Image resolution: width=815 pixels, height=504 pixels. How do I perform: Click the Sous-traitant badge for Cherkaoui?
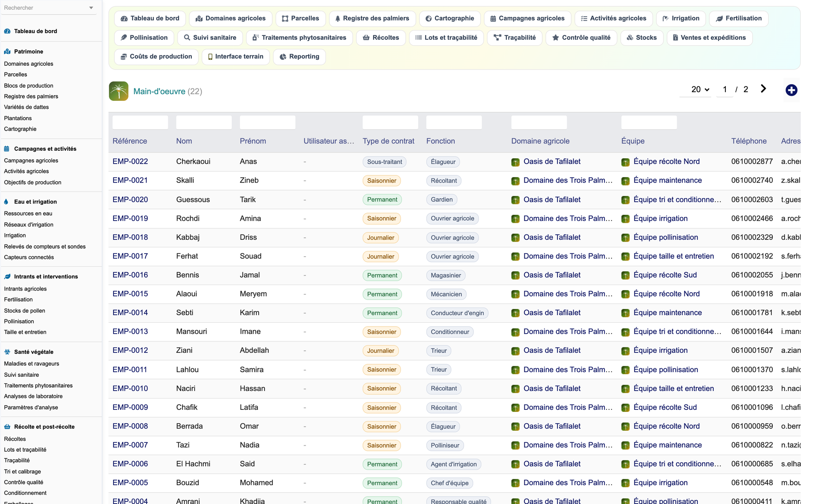pos(384,162)
